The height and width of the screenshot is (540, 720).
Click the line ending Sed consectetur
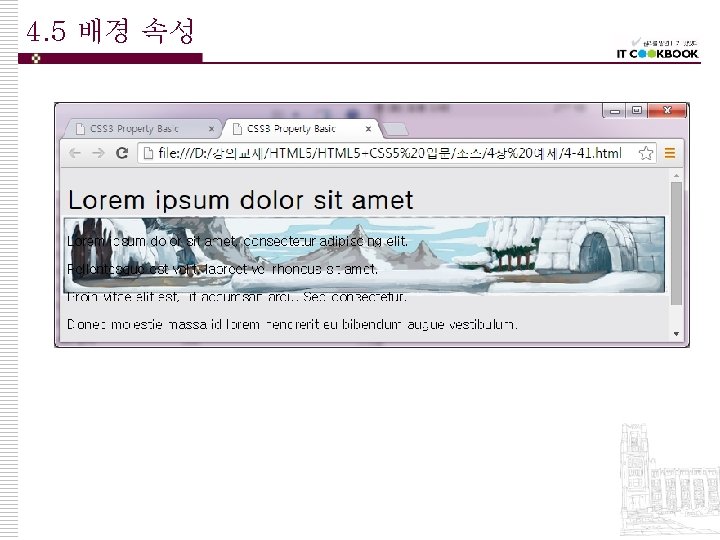tap(237, 297)
